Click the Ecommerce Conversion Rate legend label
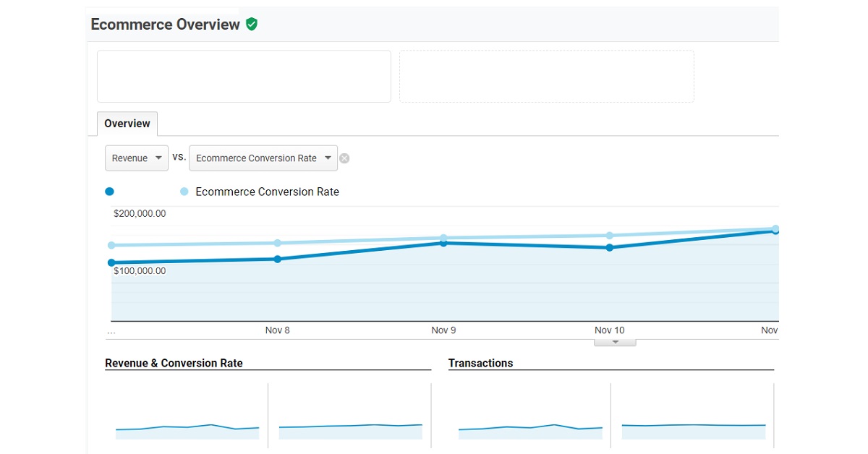 pos(267,192)
